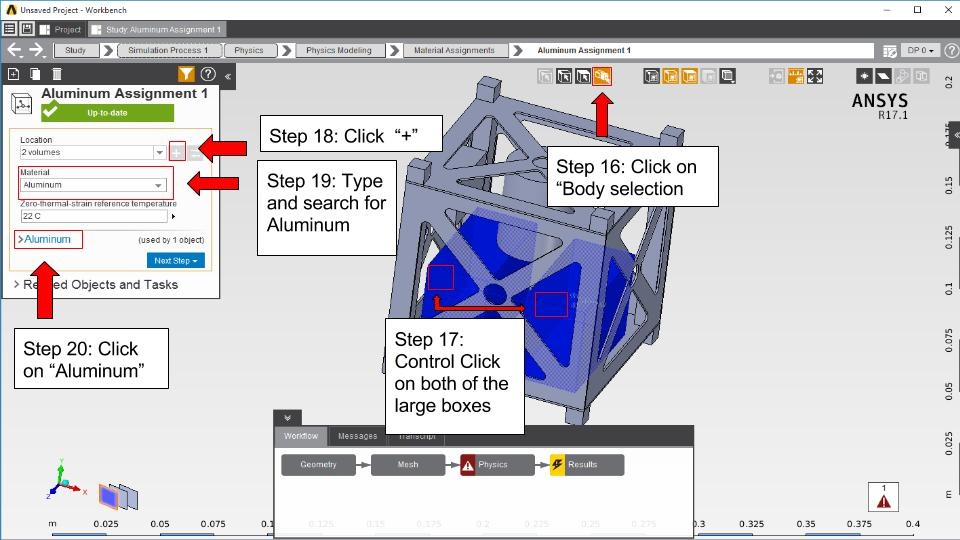Click the dark star view icon

[x=864, y=77]
